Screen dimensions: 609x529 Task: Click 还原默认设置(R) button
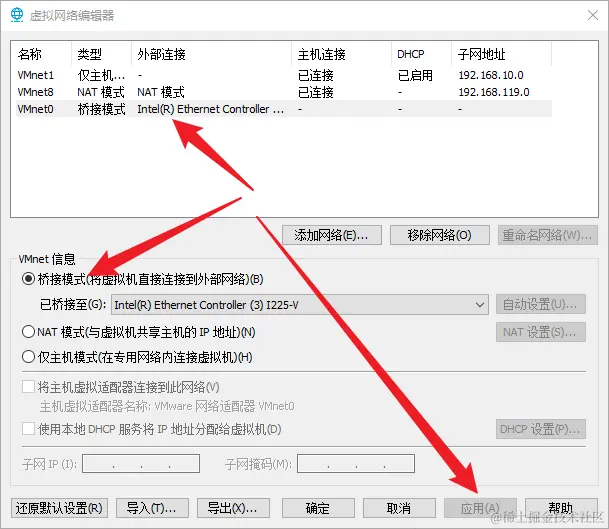pos(59,508)
